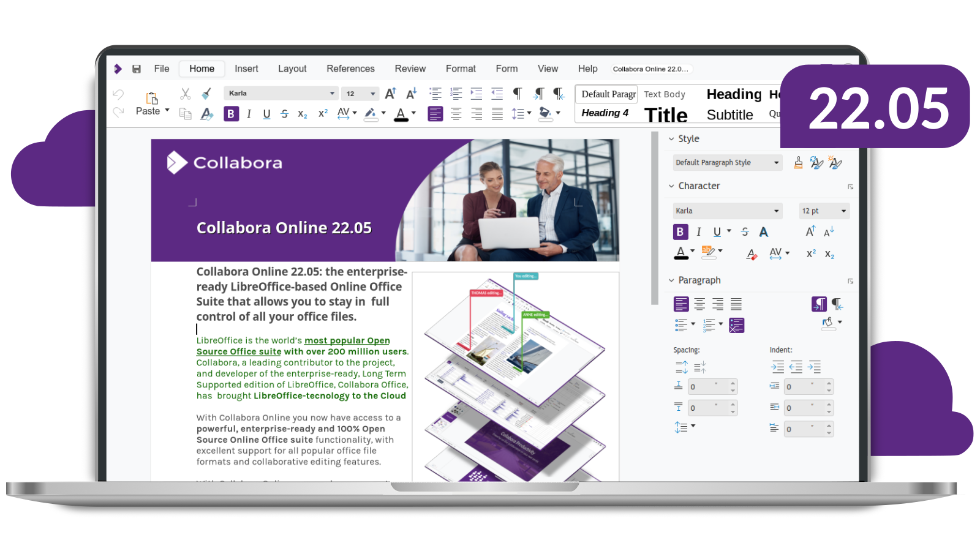Undo the last action in toolbar
Viewport: 980px width, 551px height.
tap(118, 94)
